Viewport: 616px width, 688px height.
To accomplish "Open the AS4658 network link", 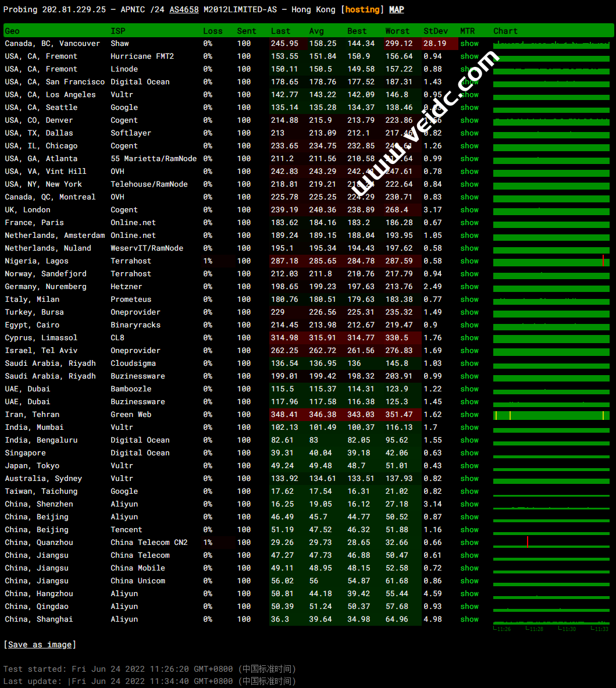I will click(x=184, y=9).
